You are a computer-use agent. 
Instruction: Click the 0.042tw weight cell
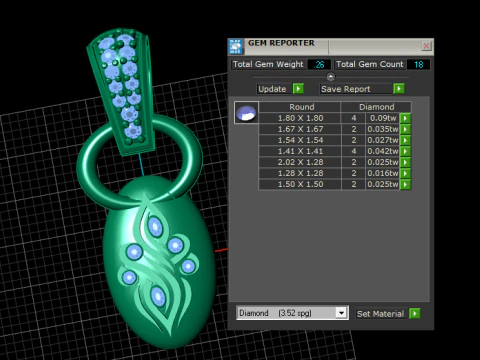click(383, 151)
